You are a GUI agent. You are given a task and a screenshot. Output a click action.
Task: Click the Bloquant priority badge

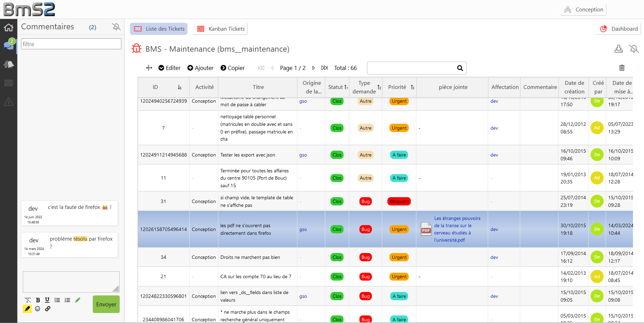399,201
